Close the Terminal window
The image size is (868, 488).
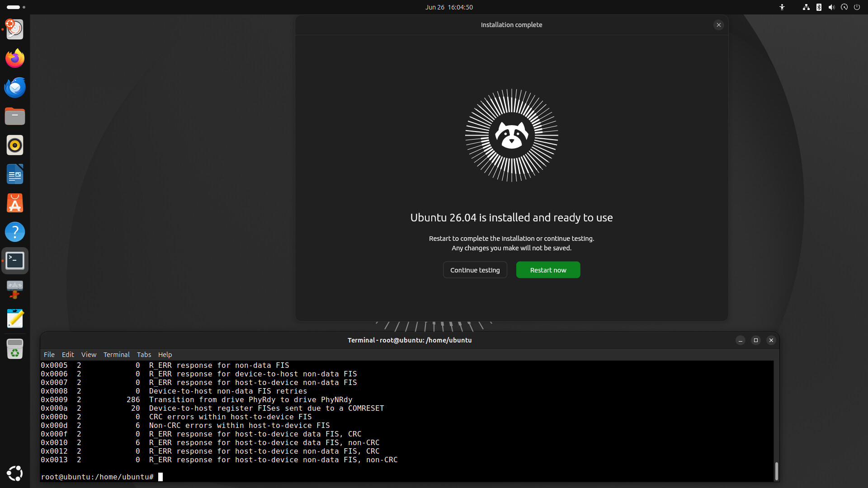[771, 340]
